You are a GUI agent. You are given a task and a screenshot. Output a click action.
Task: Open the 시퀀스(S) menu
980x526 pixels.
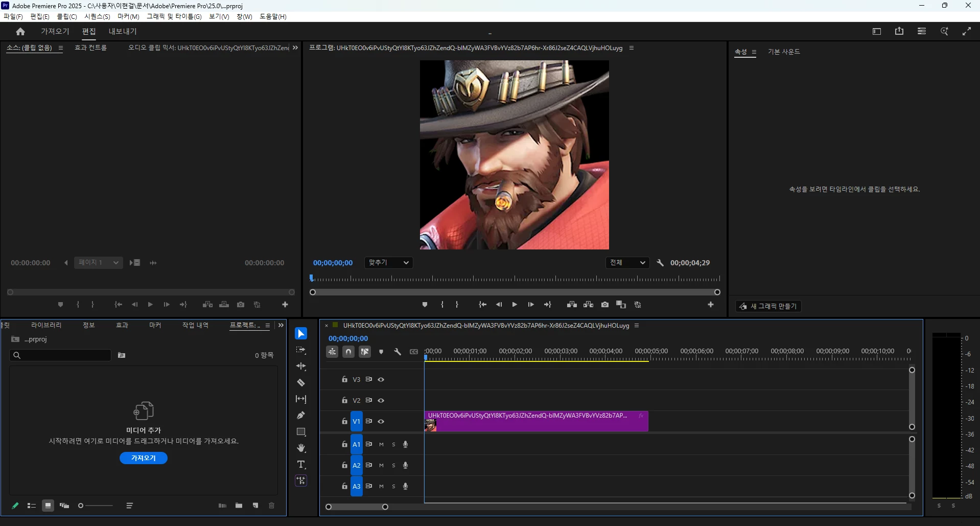click(x=97, y=17)
